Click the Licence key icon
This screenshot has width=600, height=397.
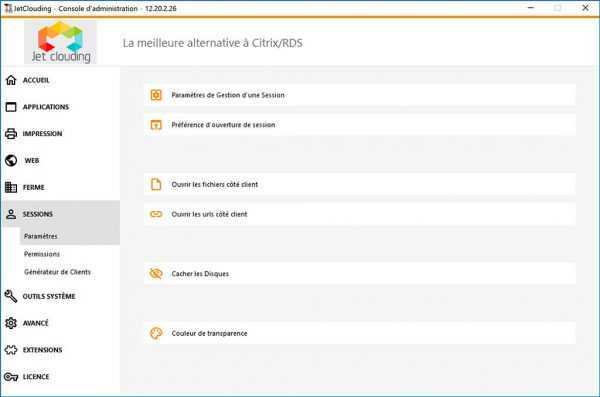[x=11, y=377]
